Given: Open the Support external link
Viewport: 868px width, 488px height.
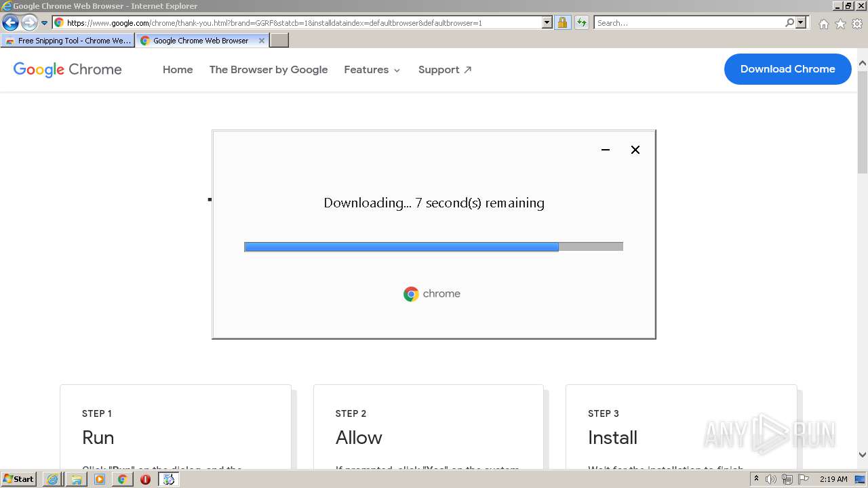Looking at the screenshot, I should pyautogui.click(x=445, y=70).
